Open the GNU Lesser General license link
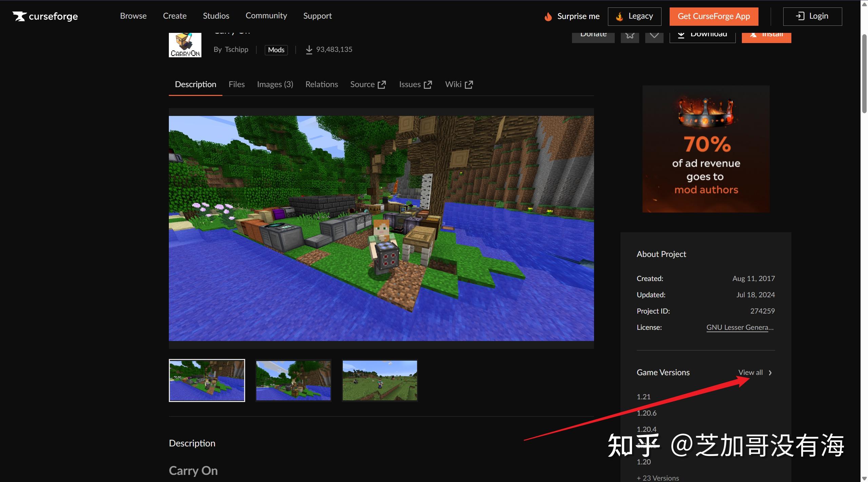Screen dimensions: 868x482 740,327
